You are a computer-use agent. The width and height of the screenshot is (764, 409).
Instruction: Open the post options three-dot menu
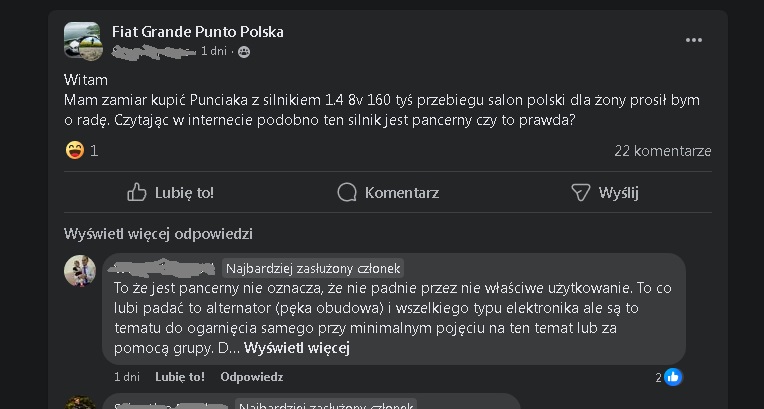click(x=693, y=40)
